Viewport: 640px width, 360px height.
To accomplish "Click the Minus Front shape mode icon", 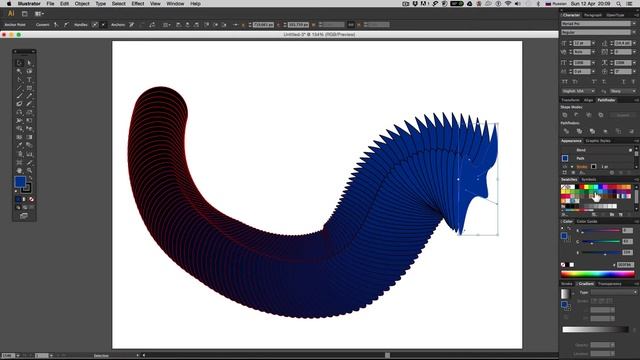I will 576,115.
